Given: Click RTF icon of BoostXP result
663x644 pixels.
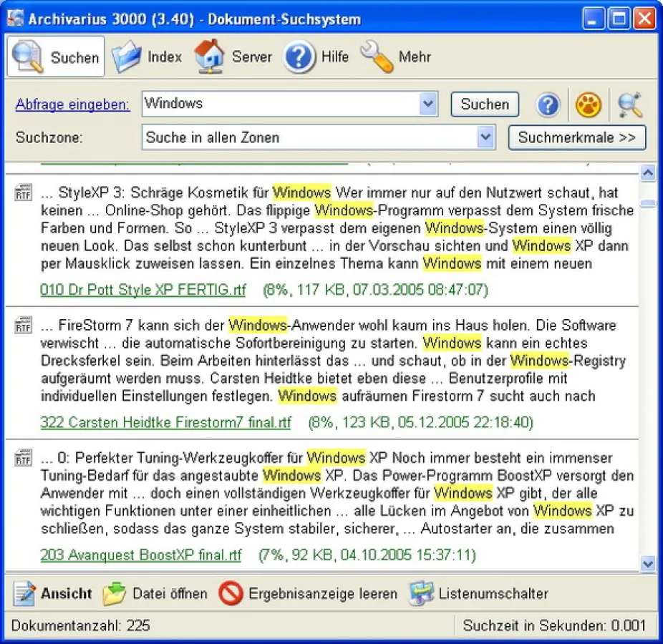Looking at the screenshot, I should point(23,458).
